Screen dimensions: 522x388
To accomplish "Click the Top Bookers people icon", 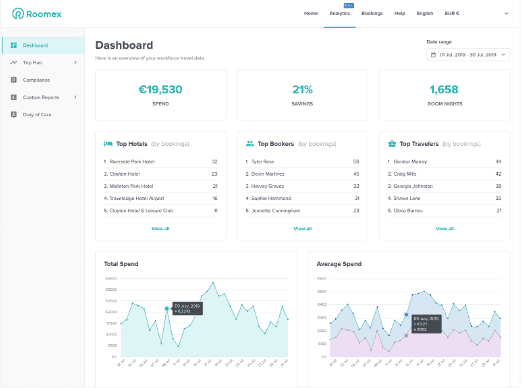I will click(x=250, y=144).
